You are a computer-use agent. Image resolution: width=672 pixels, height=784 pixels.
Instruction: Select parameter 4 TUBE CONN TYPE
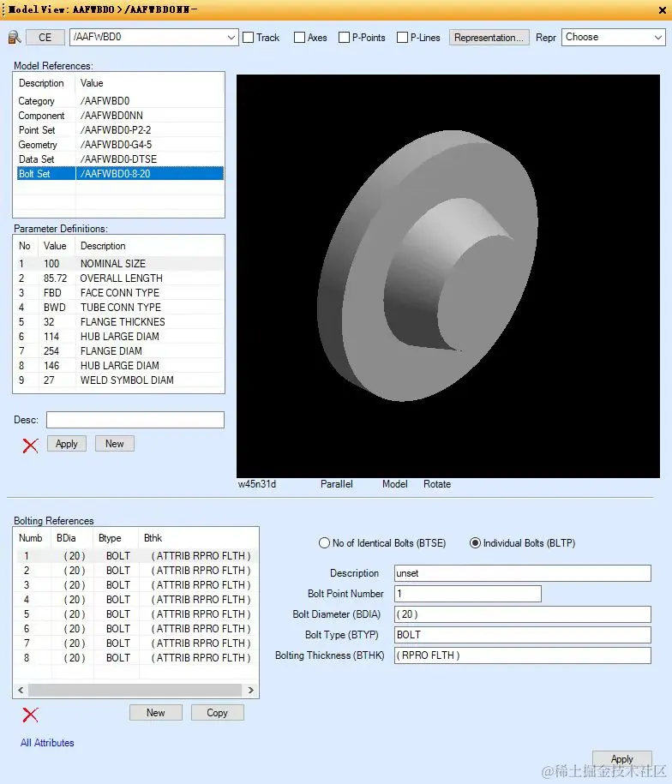[120, 307]
